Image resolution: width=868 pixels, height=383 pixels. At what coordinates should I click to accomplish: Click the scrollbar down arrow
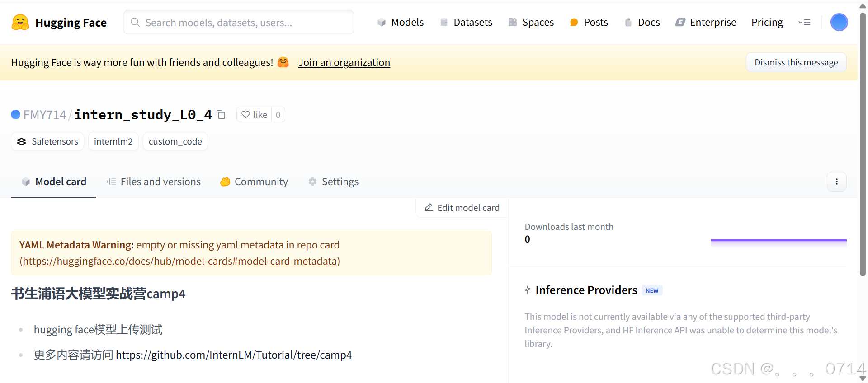click(863, 378)
